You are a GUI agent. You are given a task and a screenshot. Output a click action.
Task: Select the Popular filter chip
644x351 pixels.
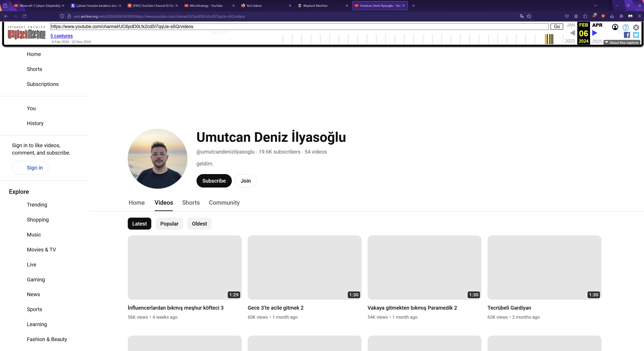click(x=169, y=224)
